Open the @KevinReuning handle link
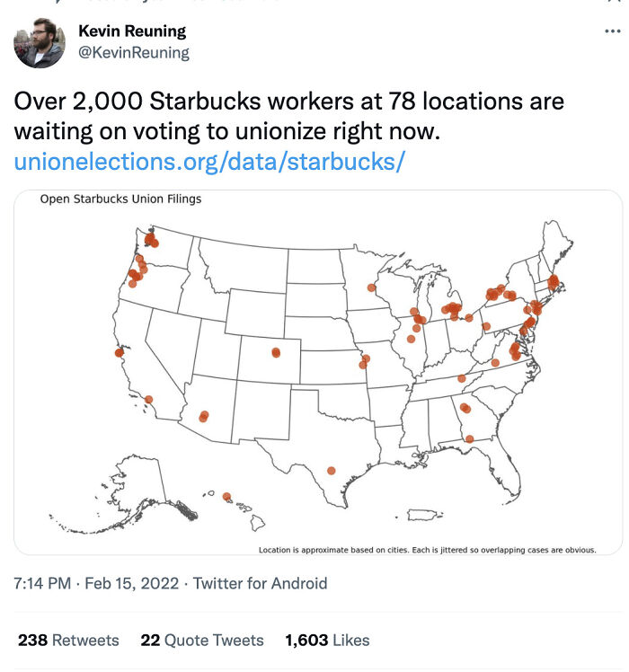Image resolution: width=629 pixels, height=672 pixels. [133, 52]
